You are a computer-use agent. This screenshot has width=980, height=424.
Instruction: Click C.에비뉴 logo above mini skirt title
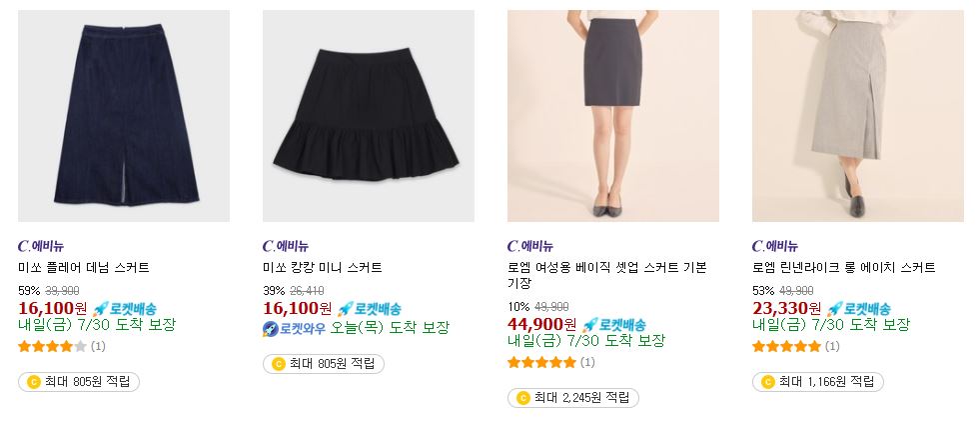(x=286, y=246)
